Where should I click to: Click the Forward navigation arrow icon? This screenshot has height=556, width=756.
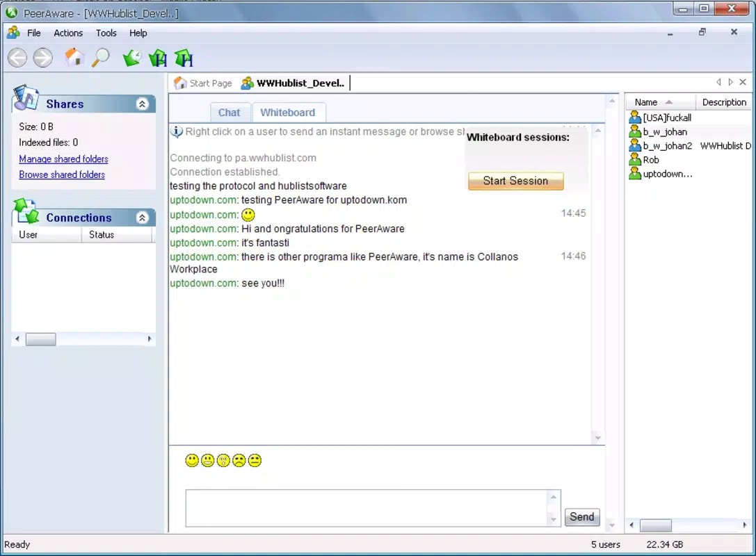coord(43,58)
